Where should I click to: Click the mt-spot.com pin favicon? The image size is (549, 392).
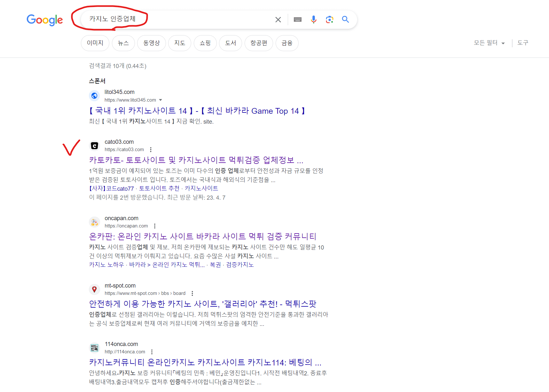[94, 289]
